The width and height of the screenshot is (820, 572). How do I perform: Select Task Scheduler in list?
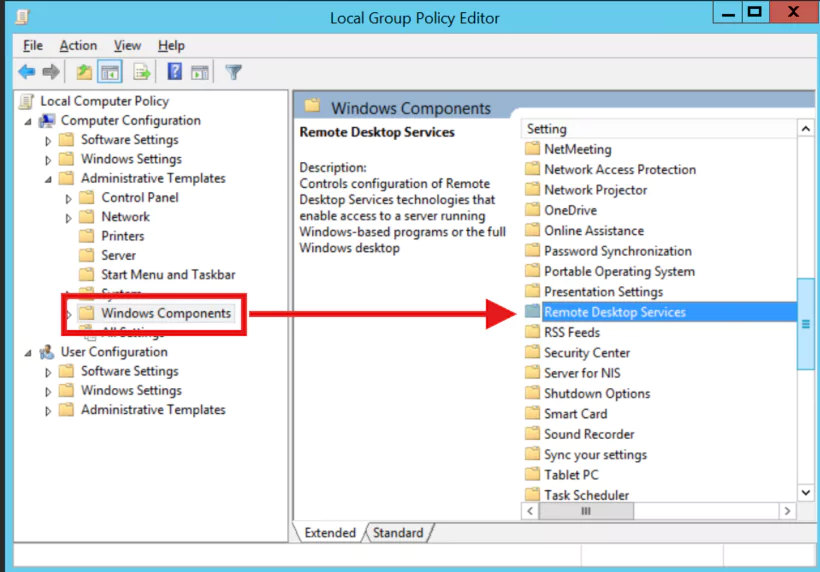click(586, 495)
